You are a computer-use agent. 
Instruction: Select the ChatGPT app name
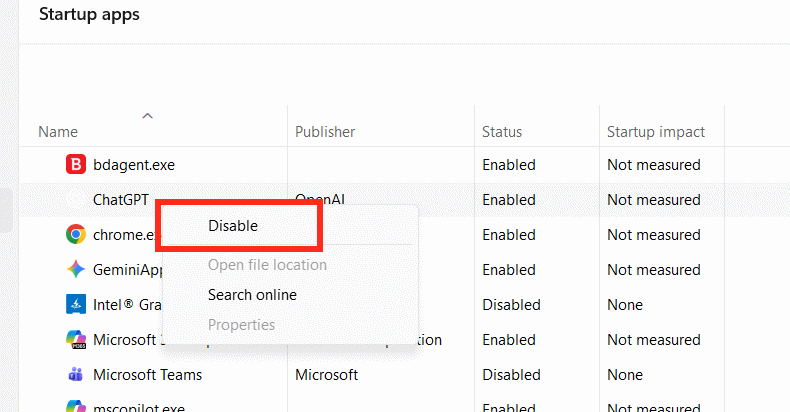click(x=121, y=199)
